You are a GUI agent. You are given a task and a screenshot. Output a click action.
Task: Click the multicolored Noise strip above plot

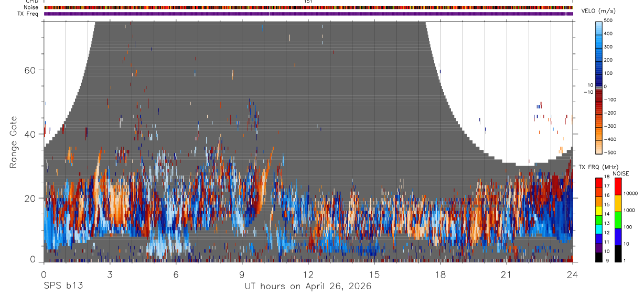pyautogui.click(x=308, y=7)
